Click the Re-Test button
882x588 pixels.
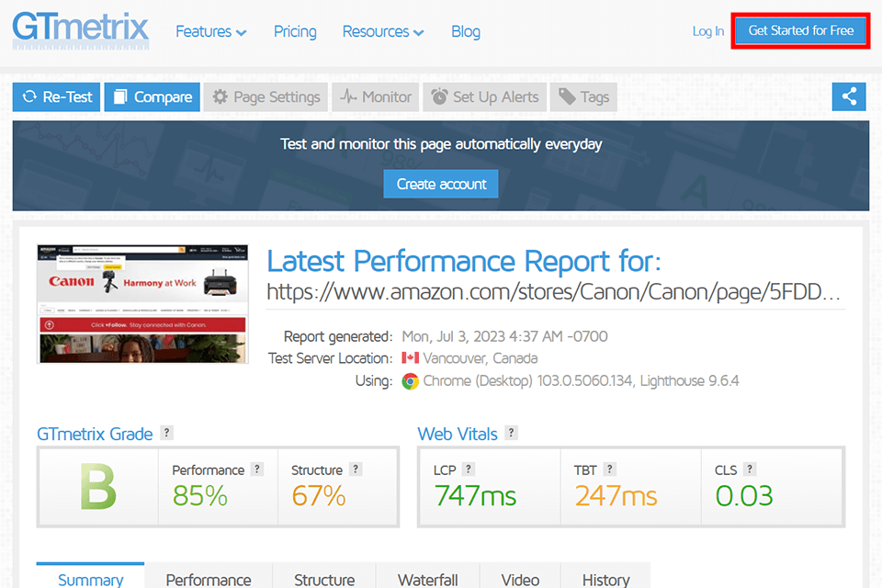click(x=56, y=96)
